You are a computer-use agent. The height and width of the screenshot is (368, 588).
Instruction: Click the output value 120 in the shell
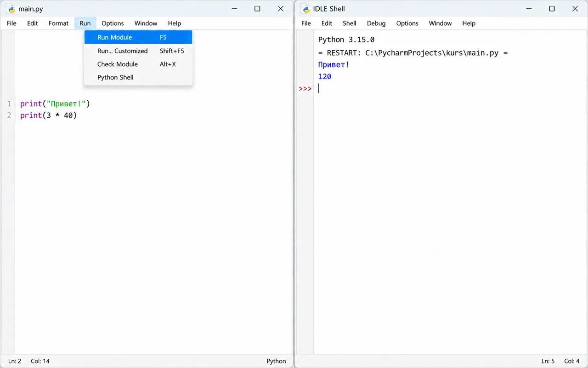click(325, 77)
